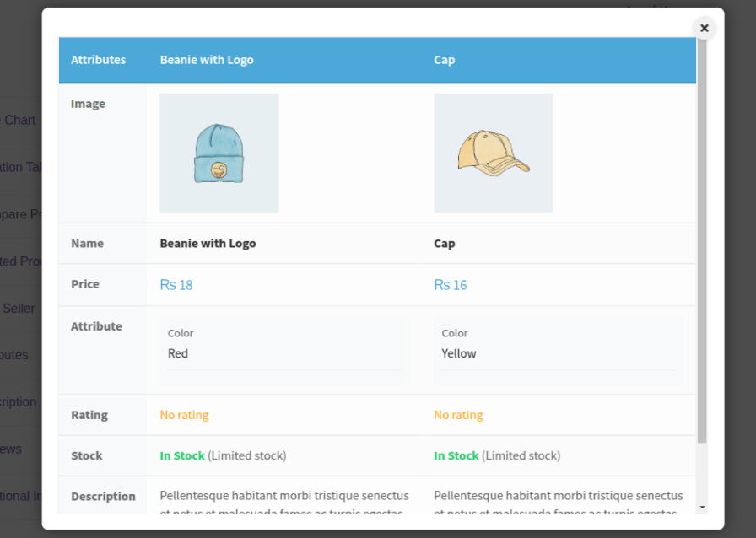Screen dimensions: 756x538
Task: Click the Cap column header
Action: click(x=444, y=60)
